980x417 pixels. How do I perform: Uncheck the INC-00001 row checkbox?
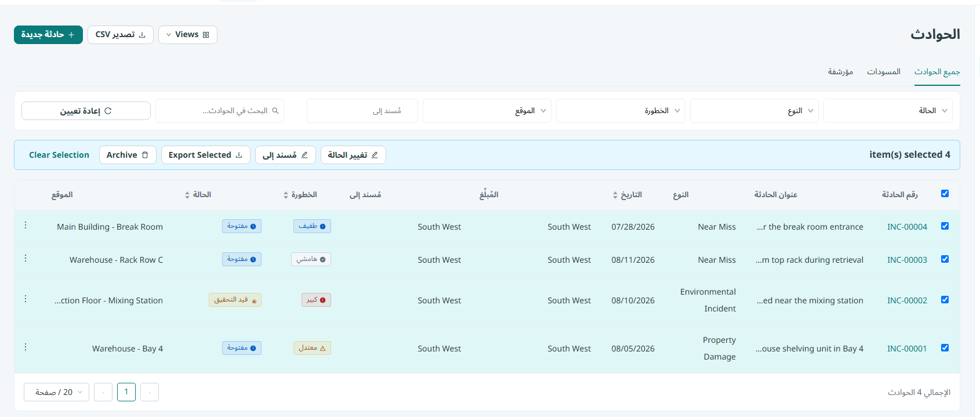[x=945, y=348]
